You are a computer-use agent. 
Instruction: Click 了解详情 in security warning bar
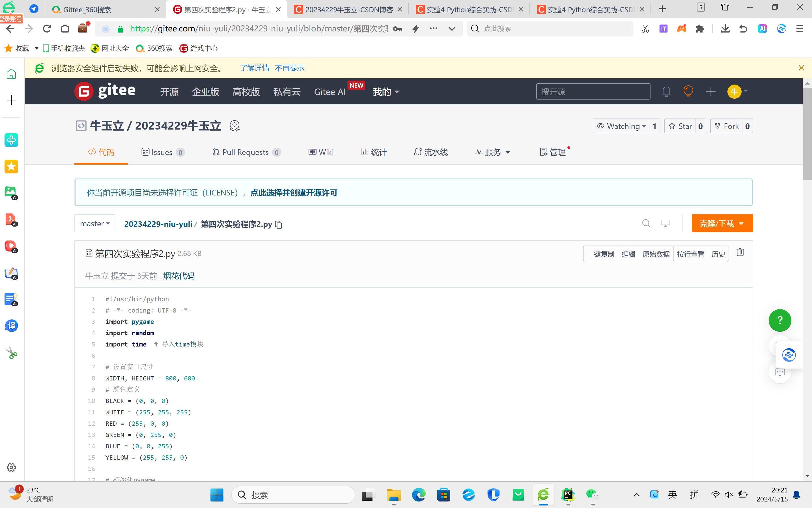pos(254,68)
